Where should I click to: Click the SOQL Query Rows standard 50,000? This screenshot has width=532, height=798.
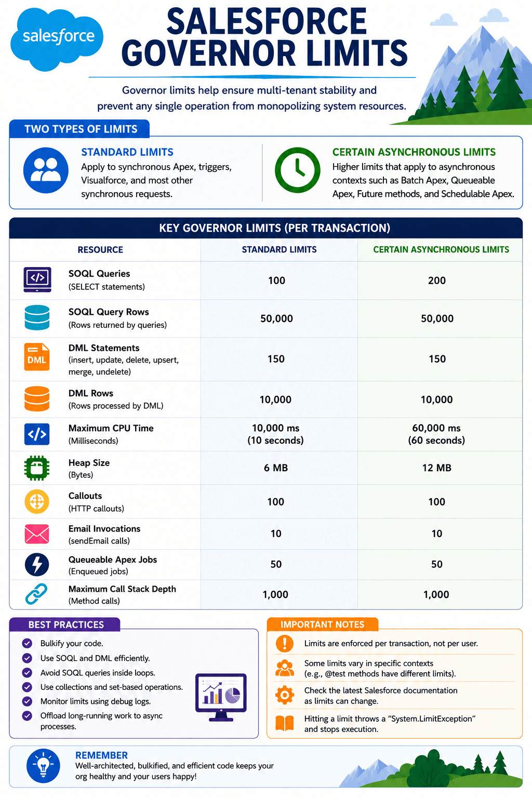pos(276,318)
